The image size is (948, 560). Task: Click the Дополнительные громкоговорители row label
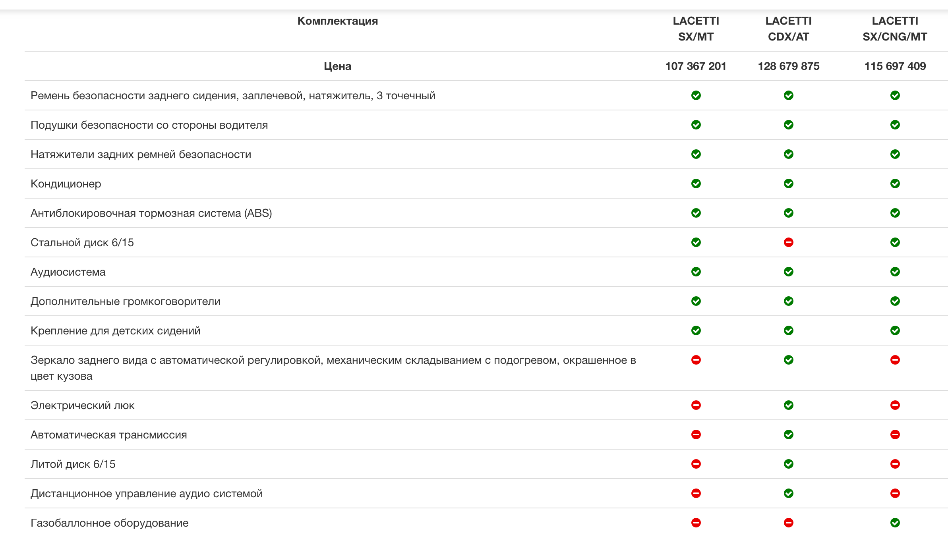click(125, 301)
